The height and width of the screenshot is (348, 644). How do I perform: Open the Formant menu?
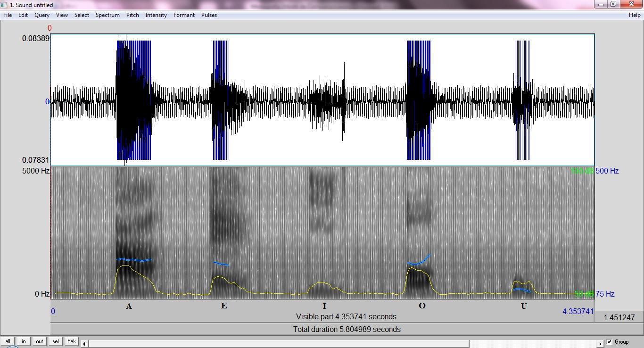tap(184, 15)
